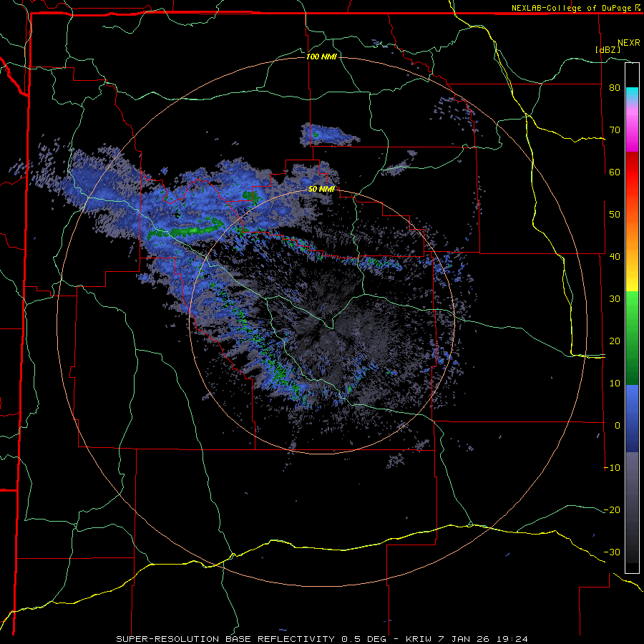Click the green band of the reflectivity color bar
Image resolution: width=644 pixels, height=644 pixels.
tap(632, 338)
